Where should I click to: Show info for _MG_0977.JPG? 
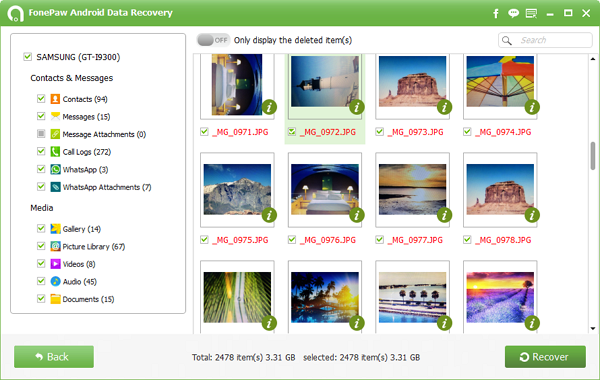tap(444, 215)
